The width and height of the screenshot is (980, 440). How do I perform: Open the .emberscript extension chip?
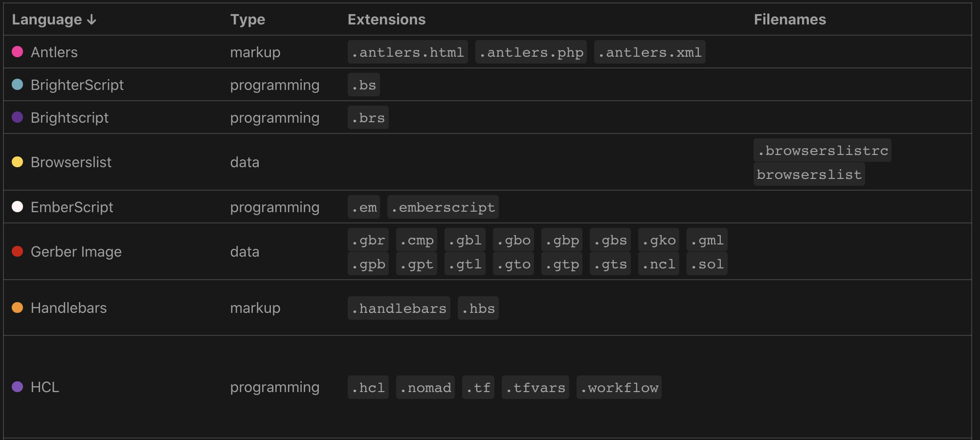[x=442, y=207]
